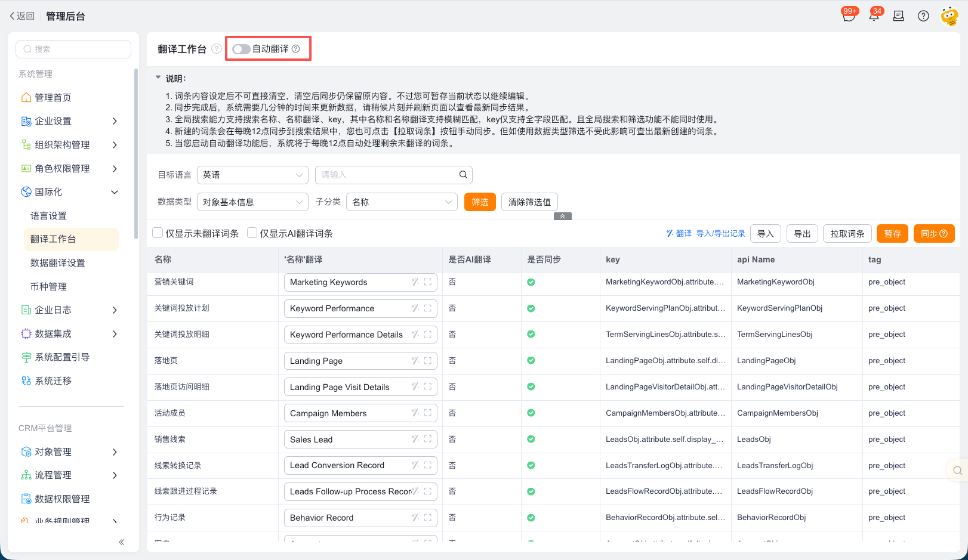Click the sidebar vertical scrollbar

pos(136,154)
